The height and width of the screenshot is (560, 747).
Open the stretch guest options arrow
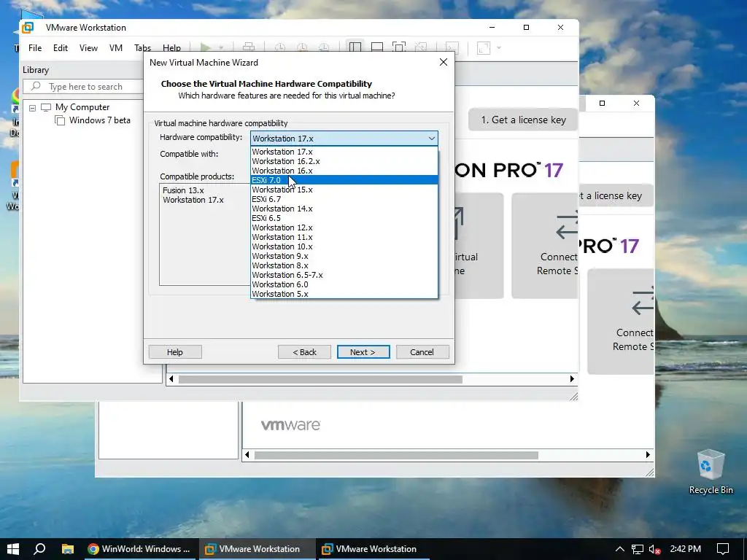pos(499,47)
